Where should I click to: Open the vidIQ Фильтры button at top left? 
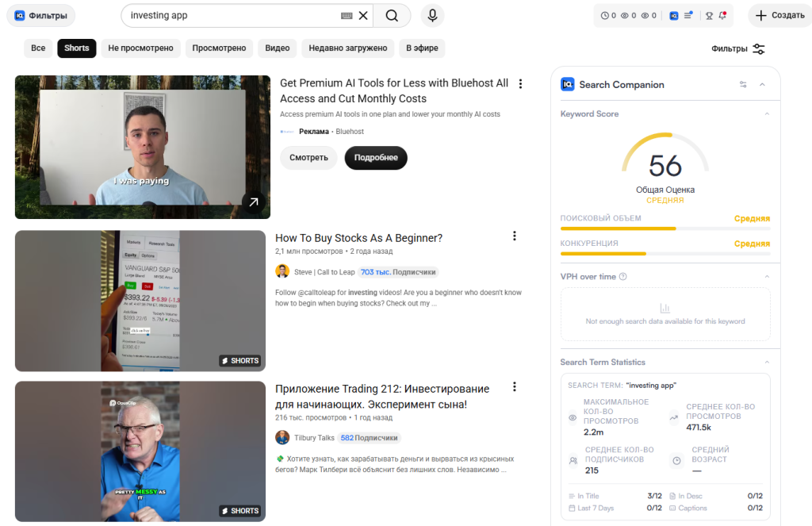pyautogui.click(x=41, y=16)
